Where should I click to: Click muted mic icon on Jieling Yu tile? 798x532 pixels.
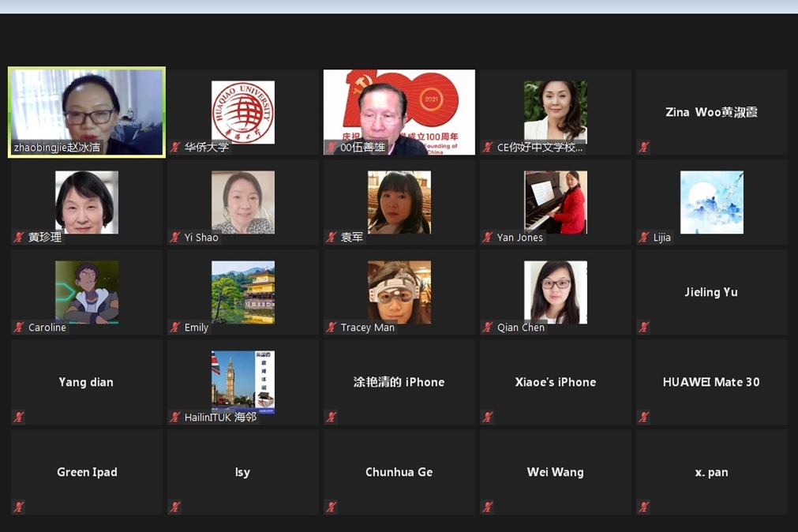[x=644, y=328]
